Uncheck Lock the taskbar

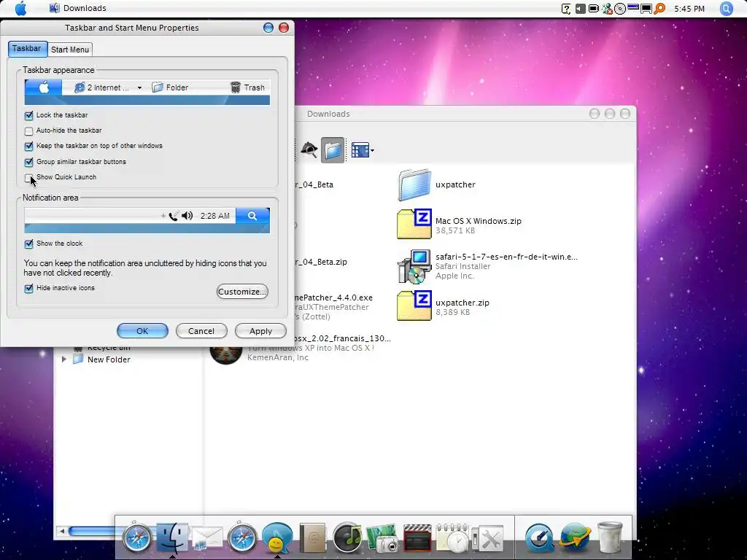(28, 115)
